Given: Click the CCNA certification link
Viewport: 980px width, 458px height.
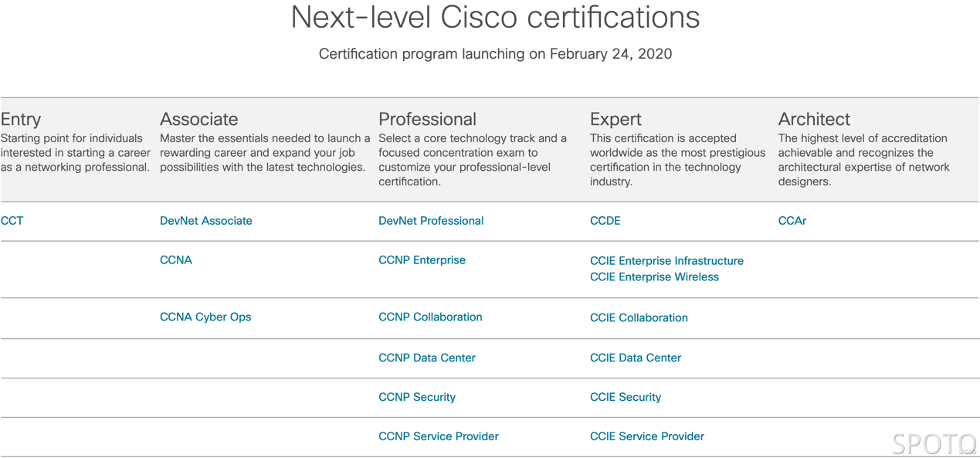Looking at the screenshot, I should pos(176,260).
